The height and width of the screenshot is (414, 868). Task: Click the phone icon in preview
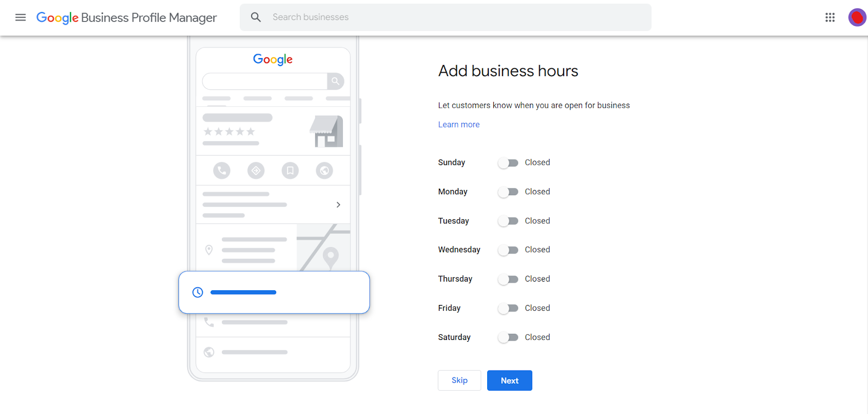(x=221, y=170)
